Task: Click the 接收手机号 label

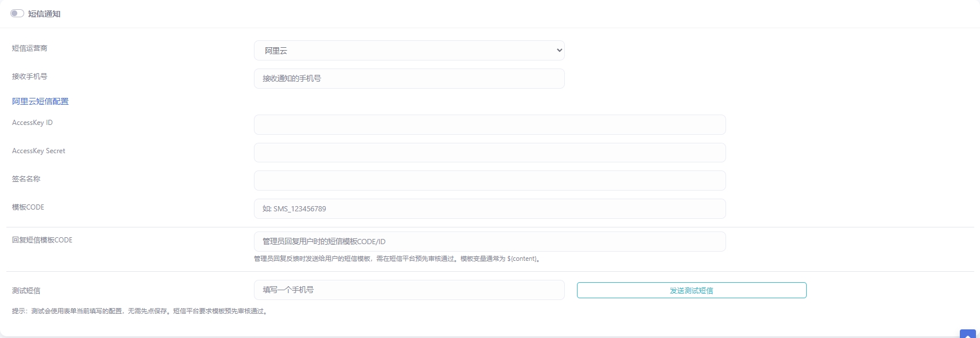Action: click(x=30, y=77)
